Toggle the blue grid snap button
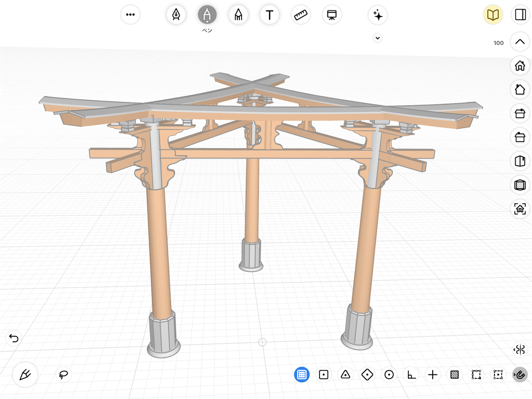This screenshot has height=399, width=532. tap(302, 375)
